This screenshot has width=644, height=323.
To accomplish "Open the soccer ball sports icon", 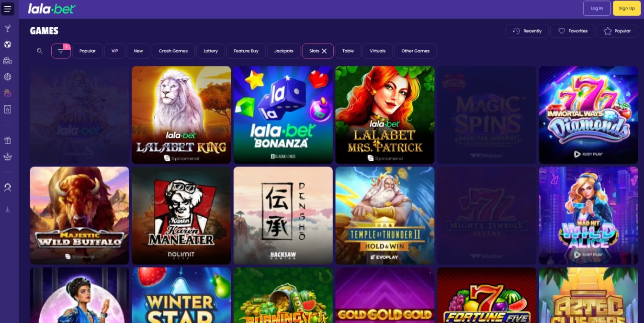I will click(x=8, y=45).
